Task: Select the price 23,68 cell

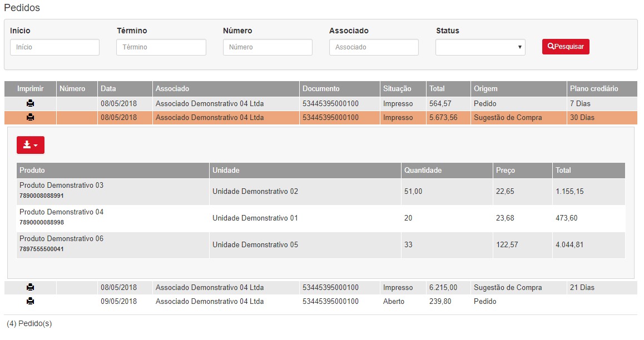Action: [523, 218]
